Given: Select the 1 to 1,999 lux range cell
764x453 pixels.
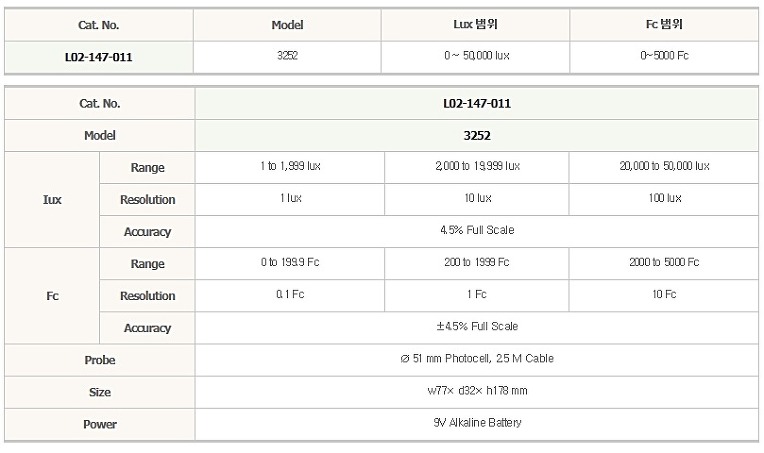Looking at the screenshot, I should point(290,166).
